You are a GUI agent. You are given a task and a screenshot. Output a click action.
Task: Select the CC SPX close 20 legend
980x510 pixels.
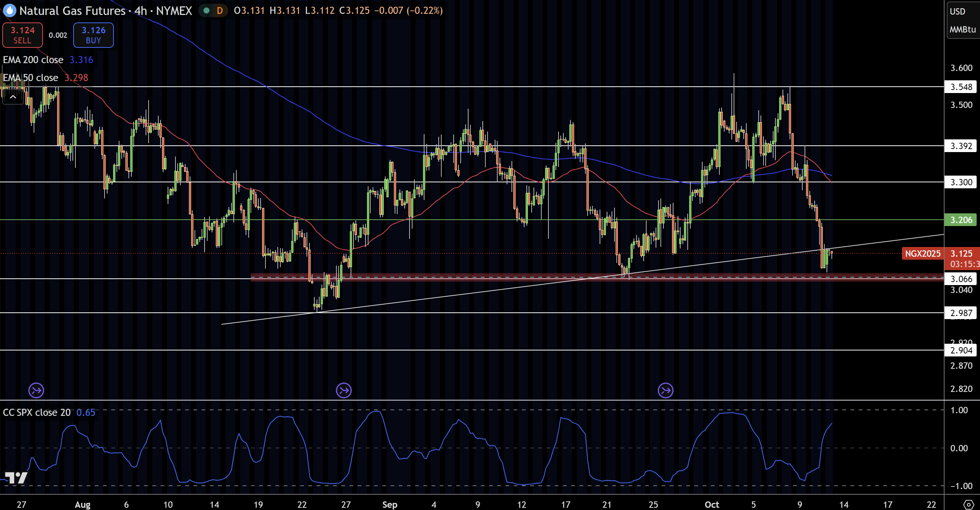coord(37,412)
